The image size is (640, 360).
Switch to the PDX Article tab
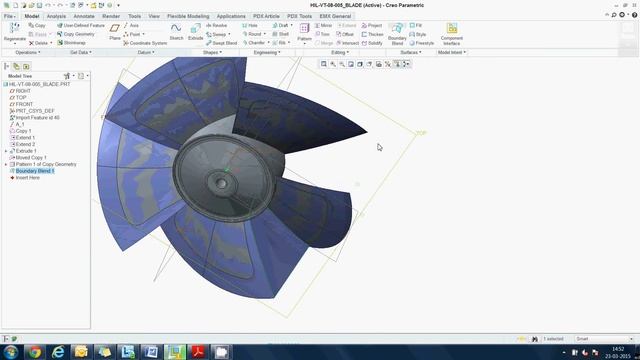pyautogui.click(x=266, y=16)
